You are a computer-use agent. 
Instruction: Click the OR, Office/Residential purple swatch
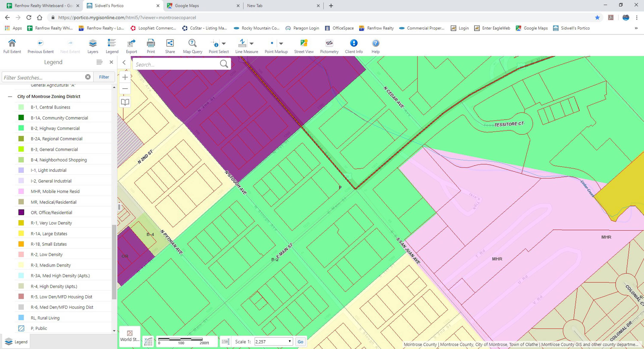click(x=21, y=212)
